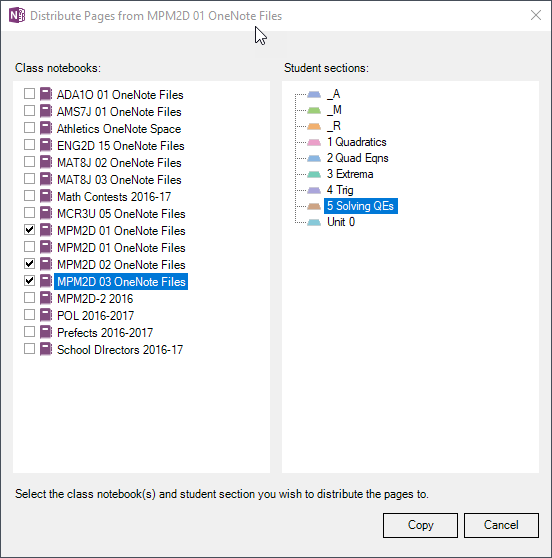Check the MPM2D-2 2016 checkbox
The height and width of the screenshot is (558, 552).
30,298
